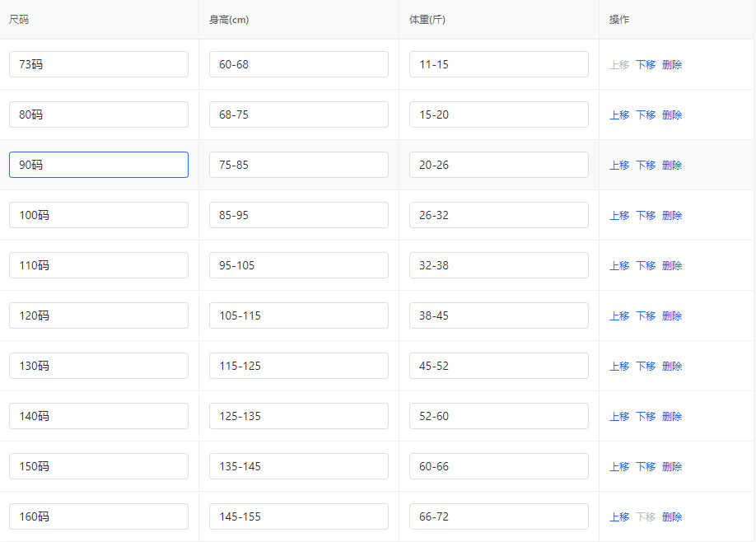
Task: Move the 160码 row up with 上移
Action: tap(619, 517)
